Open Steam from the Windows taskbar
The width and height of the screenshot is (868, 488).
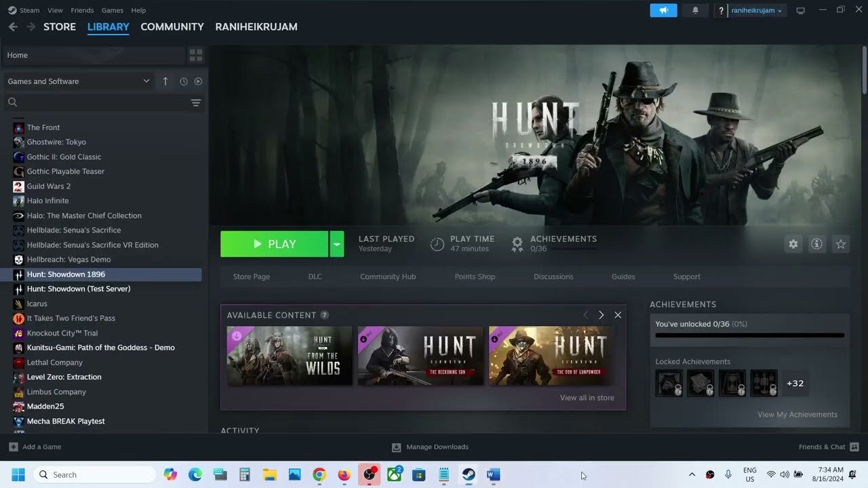[x=469, y=474]
